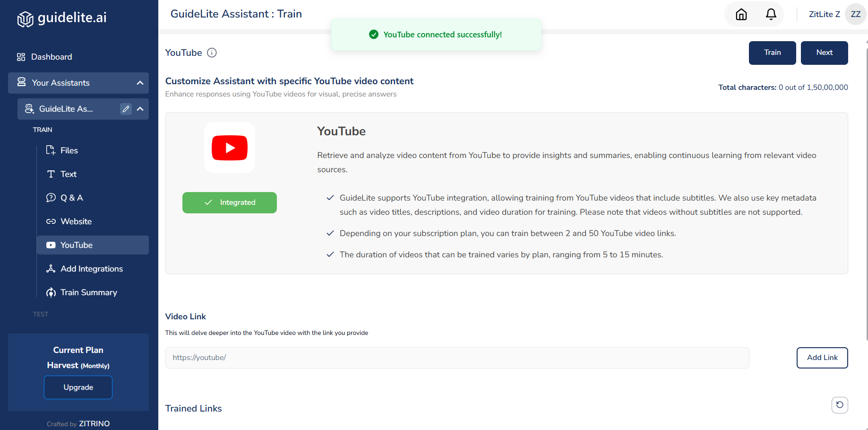Click the Trained Links heading
The width and height of the screenshot is (868, 430).
click(193, 409)
